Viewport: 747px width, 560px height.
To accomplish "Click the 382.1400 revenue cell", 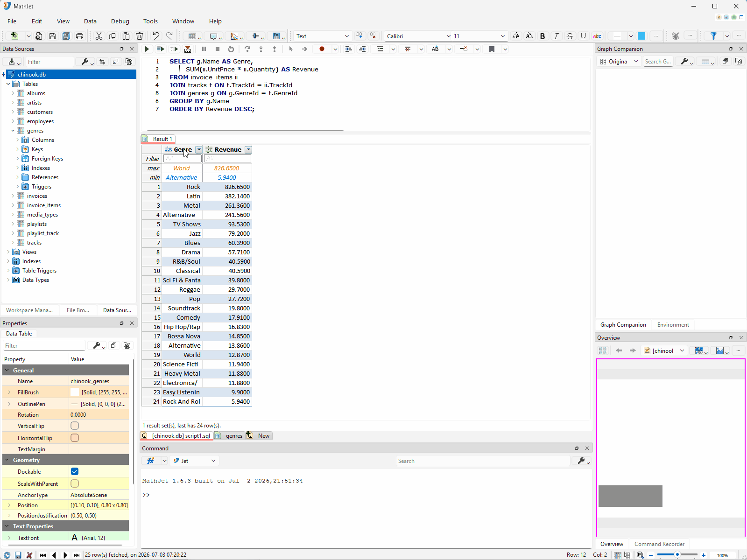I will pyautogui.click(x=227, y=196).
